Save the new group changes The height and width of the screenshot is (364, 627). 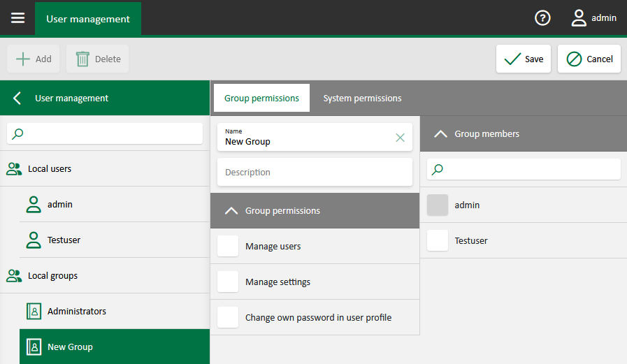(x=524, y=59)
